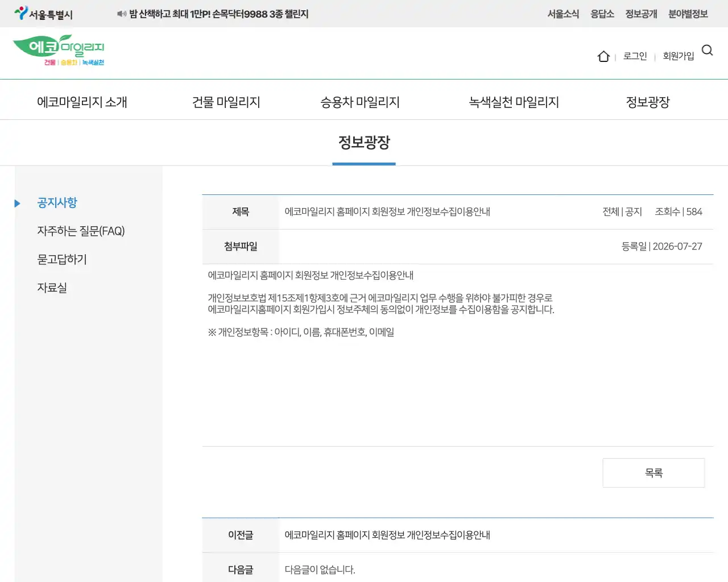Click the post title in the 제목 row
Viewport: 728px width, 582px height.
(387, 211)
